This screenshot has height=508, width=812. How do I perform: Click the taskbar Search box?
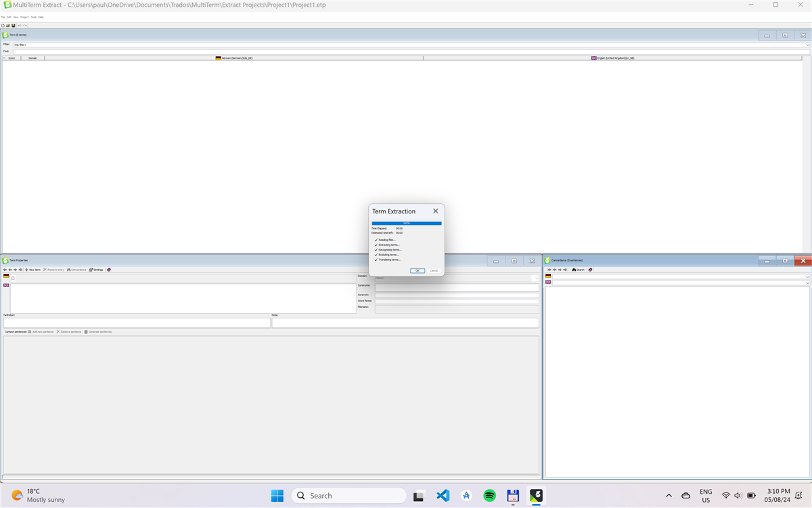[349, 495]
